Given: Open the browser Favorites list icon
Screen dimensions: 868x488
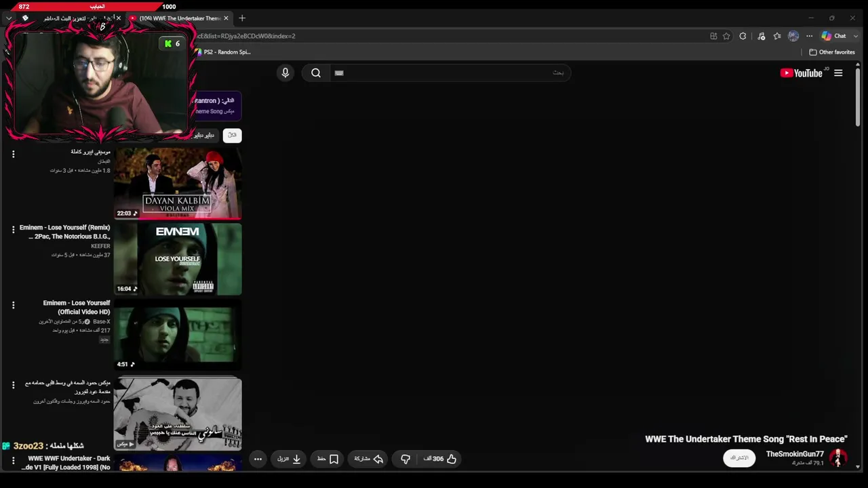Looking at the screenshot, I should 777,36.
